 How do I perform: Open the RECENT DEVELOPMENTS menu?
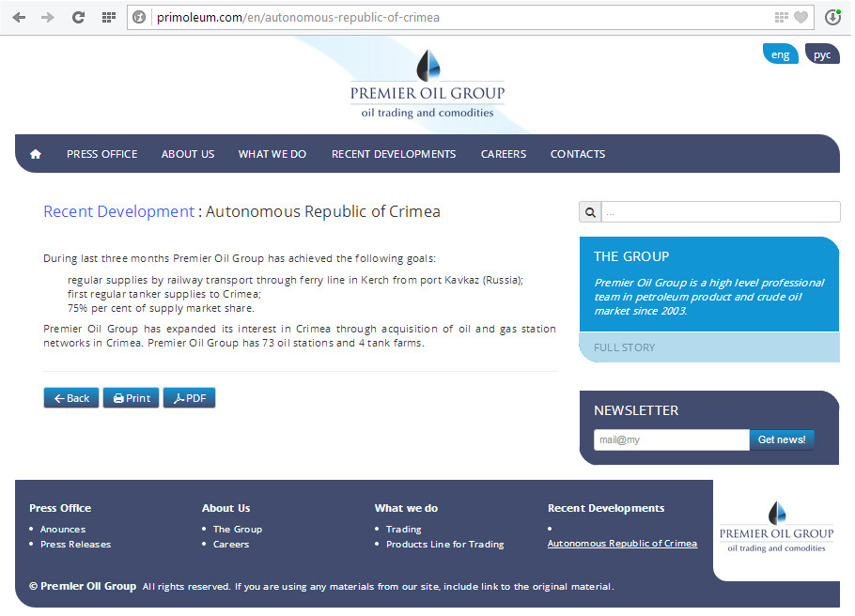point(394,154)
